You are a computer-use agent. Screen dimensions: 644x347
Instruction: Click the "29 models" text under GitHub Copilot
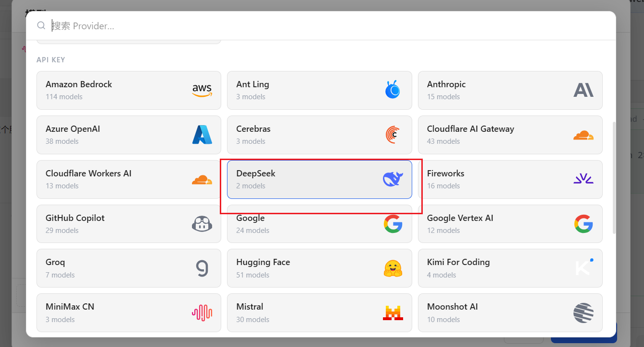point(62,231)
